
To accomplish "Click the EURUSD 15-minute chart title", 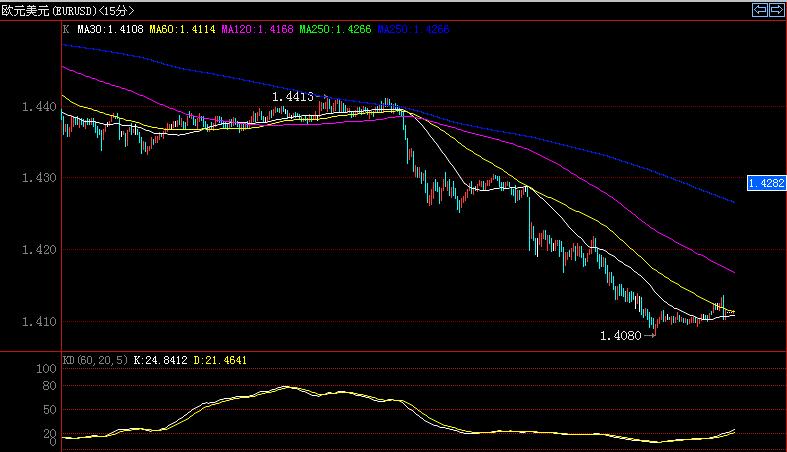I will click(x=68, y=10).
